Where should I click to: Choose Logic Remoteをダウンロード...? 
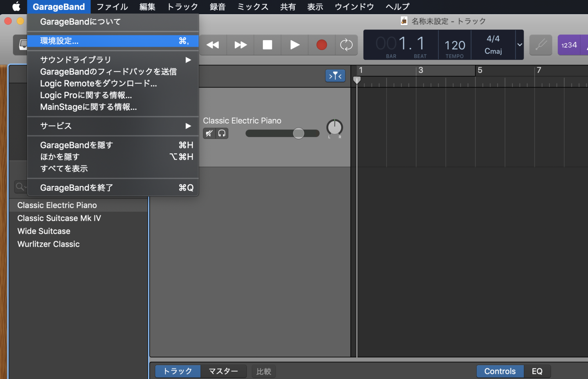(x=113, y=83)
